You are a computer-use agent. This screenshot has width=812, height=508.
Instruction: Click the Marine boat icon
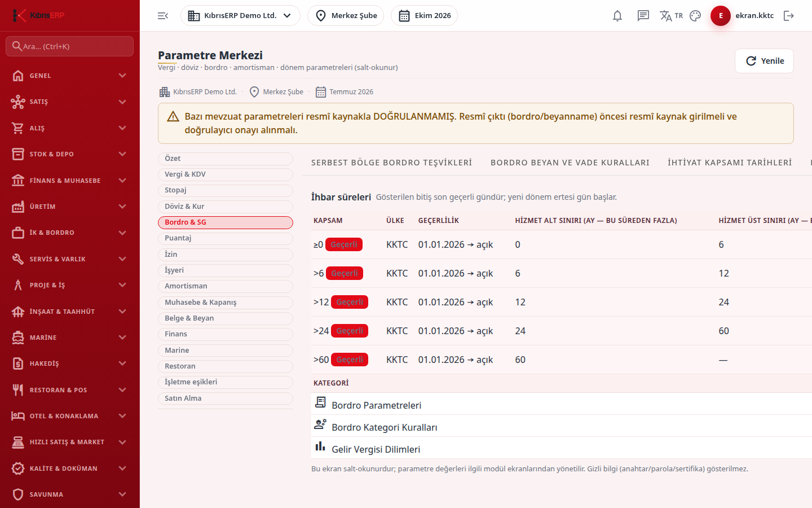(18, 338)
